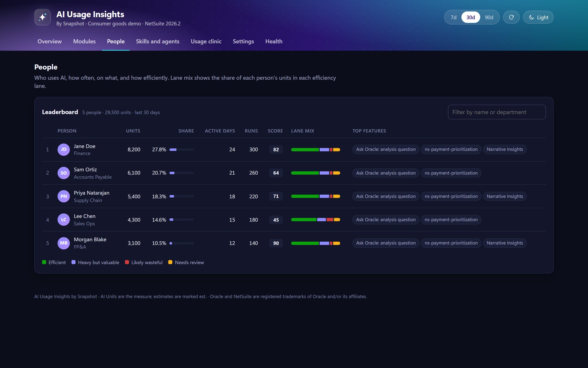The height and width of the screenshot is (368, 588).
Task: Click the PERSON column header
Action: [67, 131]
